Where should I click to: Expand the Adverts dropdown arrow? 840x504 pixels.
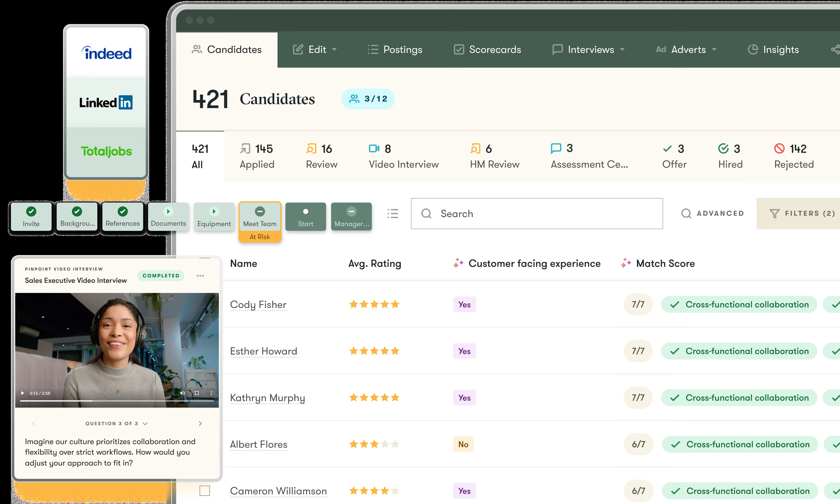[x=714, y=50]
